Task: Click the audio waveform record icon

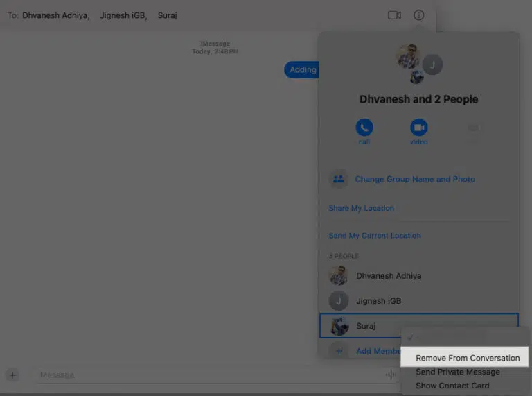Action: pyautogui.click(x=391, y=375)
